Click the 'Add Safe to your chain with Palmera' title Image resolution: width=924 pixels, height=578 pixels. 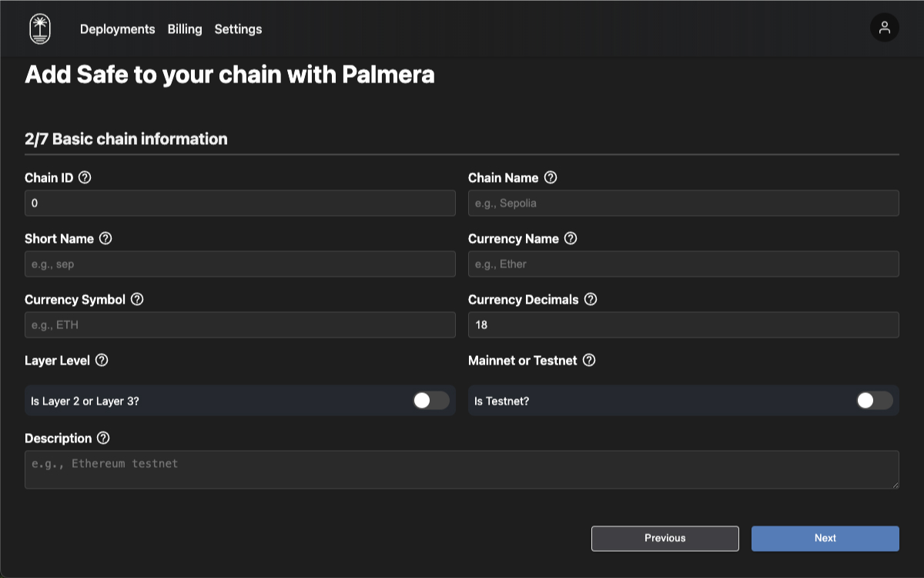(x=229, y=75)
